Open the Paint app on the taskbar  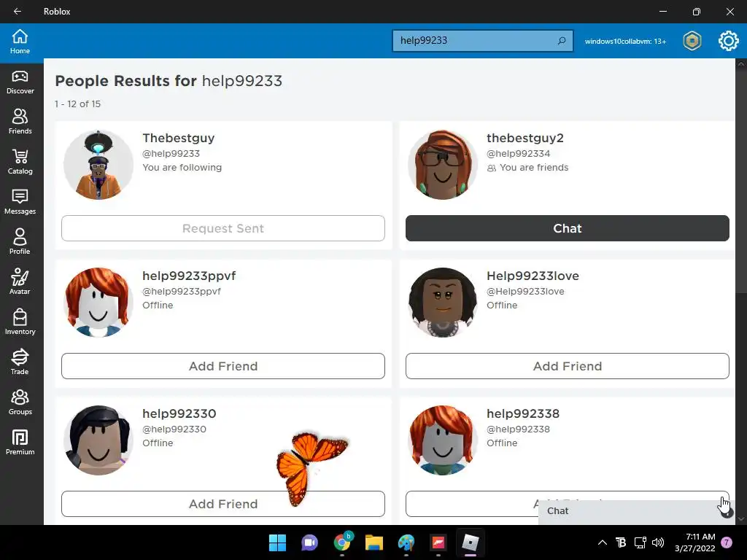click(x=406, y=542)
